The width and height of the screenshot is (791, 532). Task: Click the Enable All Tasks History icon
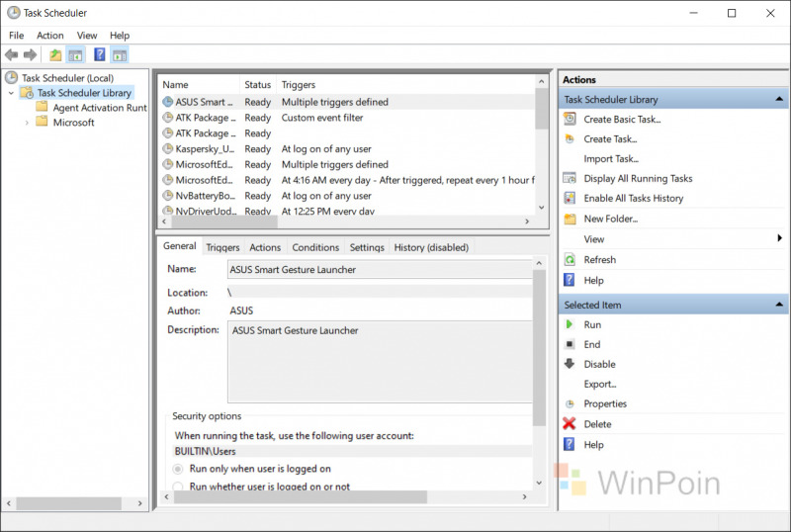click(570, 198)
